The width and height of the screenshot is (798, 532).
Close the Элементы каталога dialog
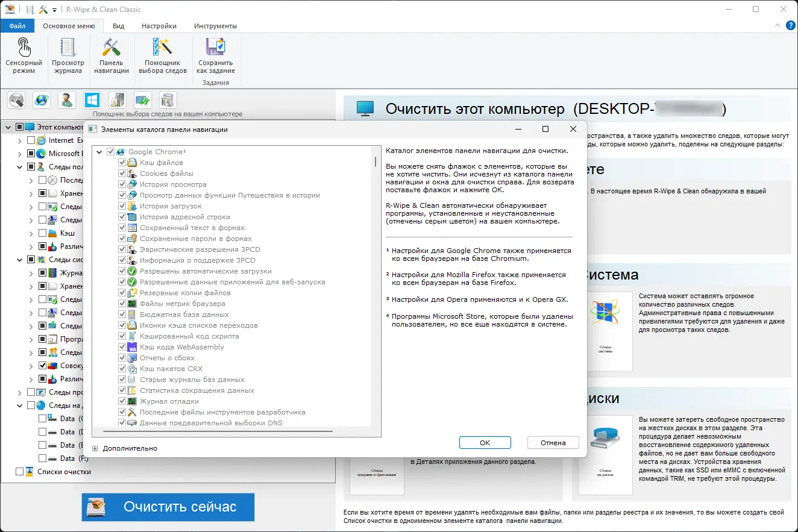coord(573,129)
